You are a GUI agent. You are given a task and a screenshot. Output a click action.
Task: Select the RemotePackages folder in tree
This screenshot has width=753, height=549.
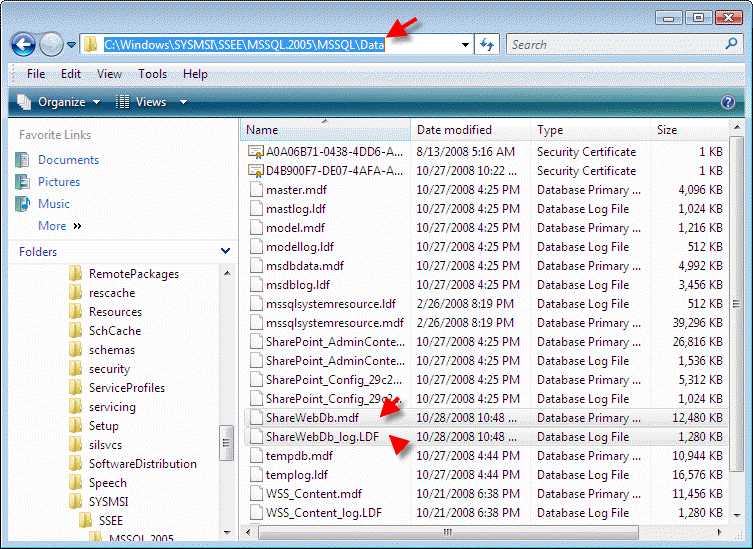tap(134, 274)
